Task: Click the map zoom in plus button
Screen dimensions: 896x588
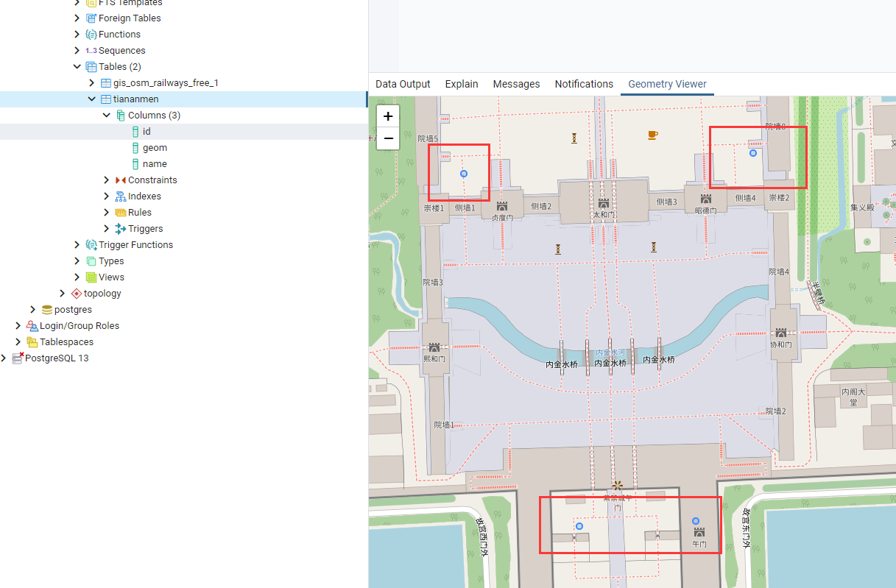Action: pyautogui.click(x=388, y=116)
